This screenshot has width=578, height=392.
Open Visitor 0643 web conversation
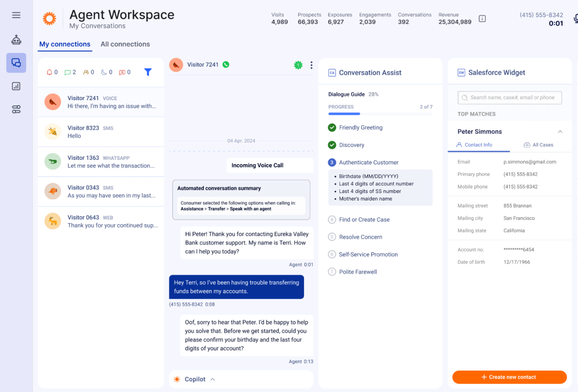click(101, 222)
